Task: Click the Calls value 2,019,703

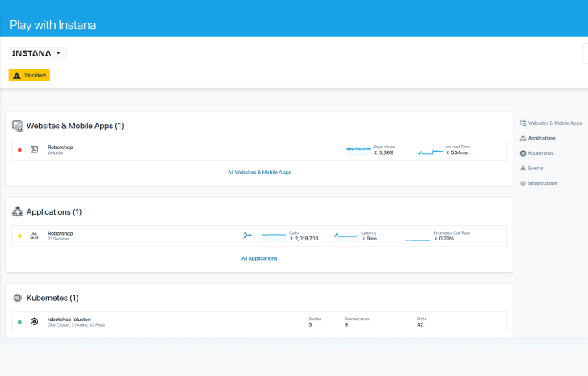Action: click(304, 239)
